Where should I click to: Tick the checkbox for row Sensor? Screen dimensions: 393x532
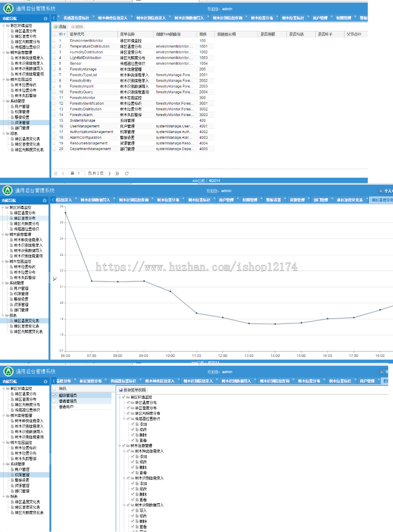54,63
